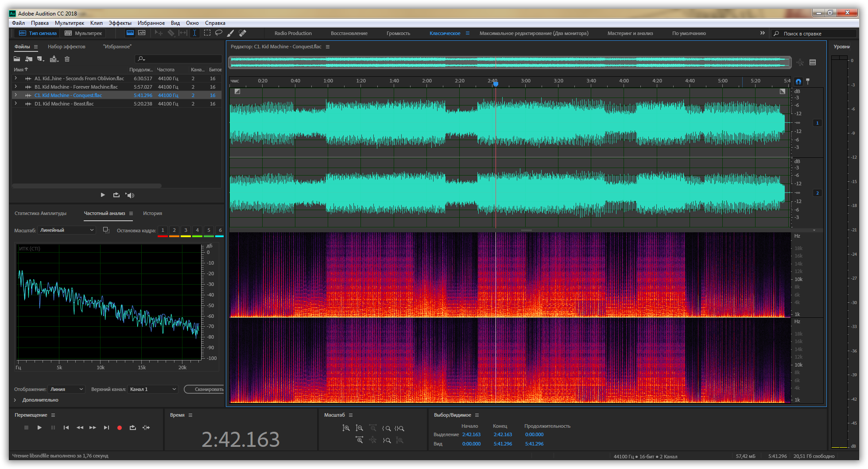Click hold frame button 4
The image size is (868, 469).
tap(197, 230)
